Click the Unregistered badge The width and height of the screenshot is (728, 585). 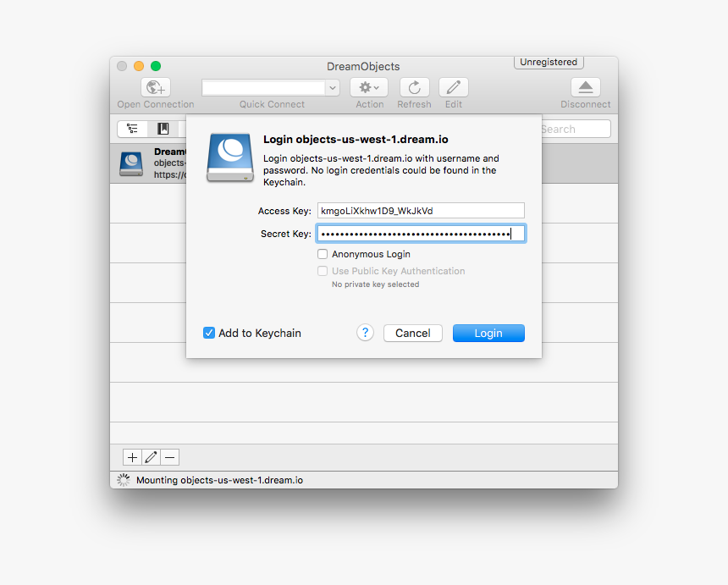pos(549,62)
